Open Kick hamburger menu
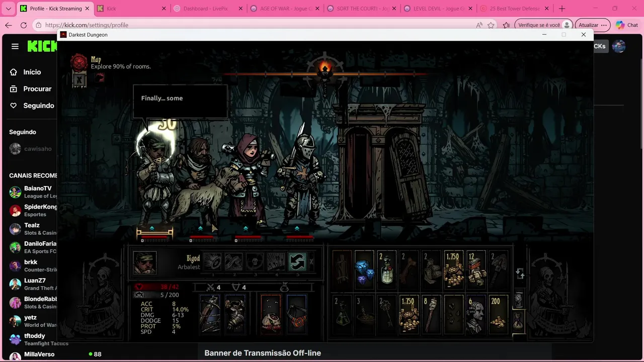This screenshot has height=362, width=644. [x=15, y=46]
